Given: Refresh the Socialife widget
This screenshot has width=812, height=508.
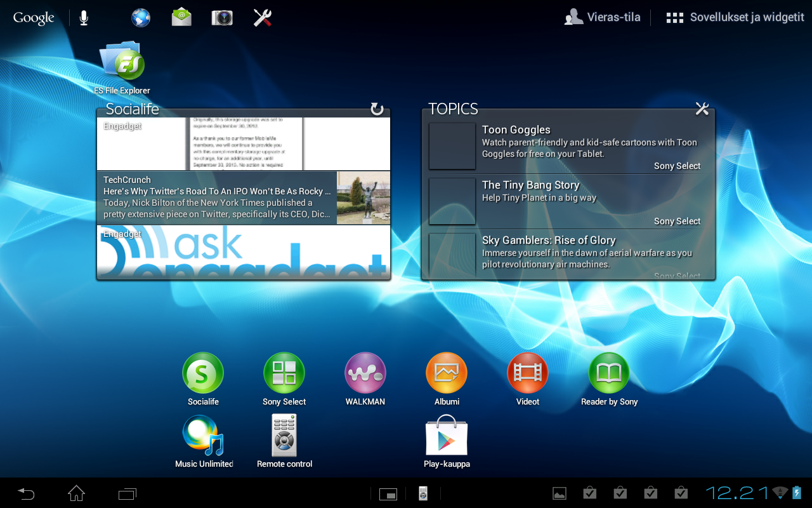Looking at the screenshot, I should pyautogui.click(x=377, y=109).
